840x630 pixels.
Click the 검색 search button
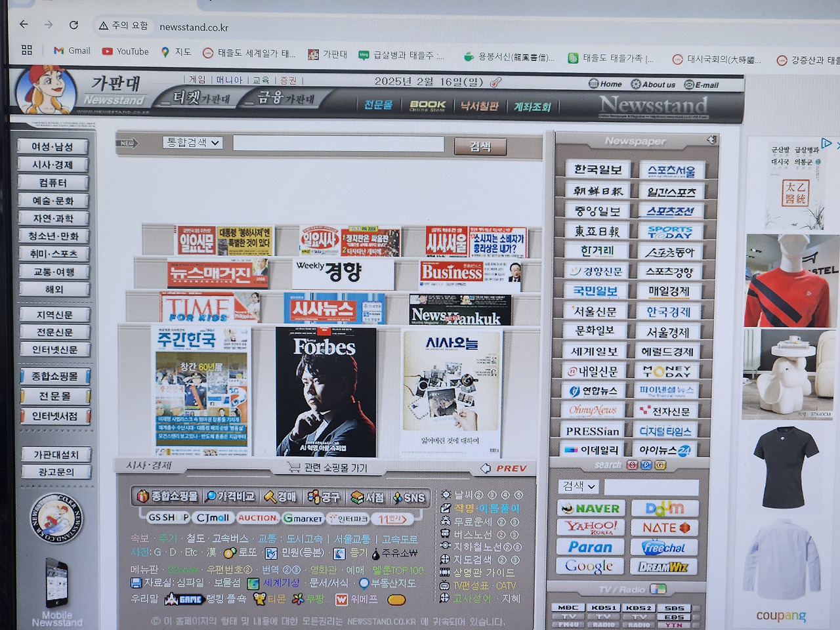480,146
